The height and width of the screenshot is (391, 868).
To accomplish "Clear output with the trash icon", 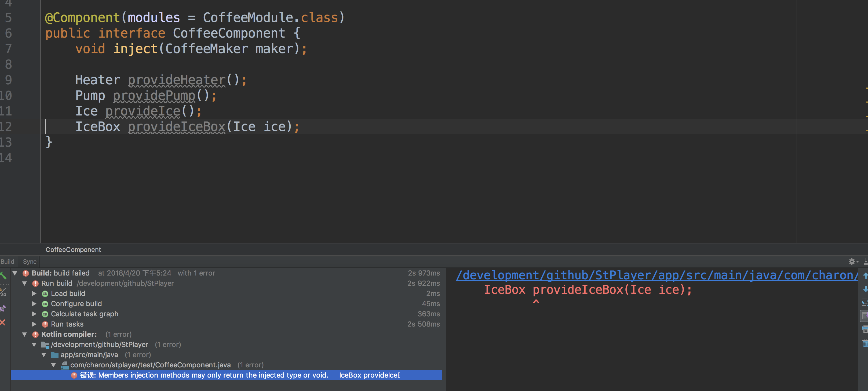I will 865,343.
